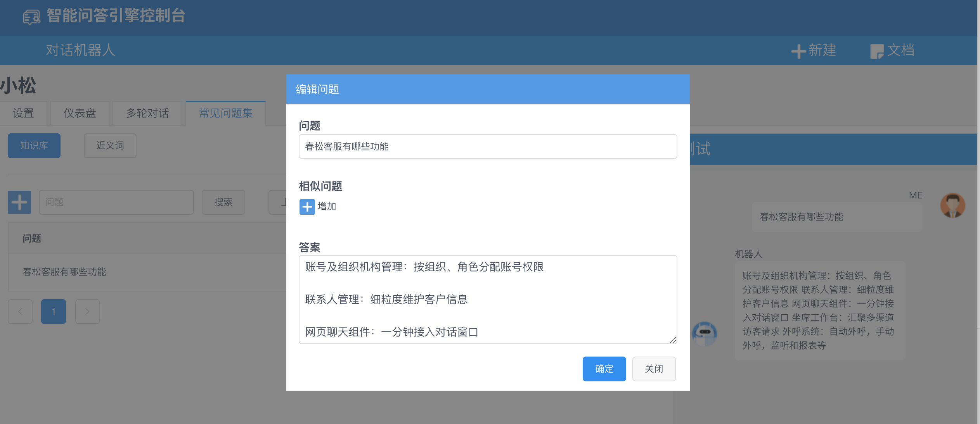This screenshot has height=424, width=980.
Task: Go to next page arrow
Action: 87,311
